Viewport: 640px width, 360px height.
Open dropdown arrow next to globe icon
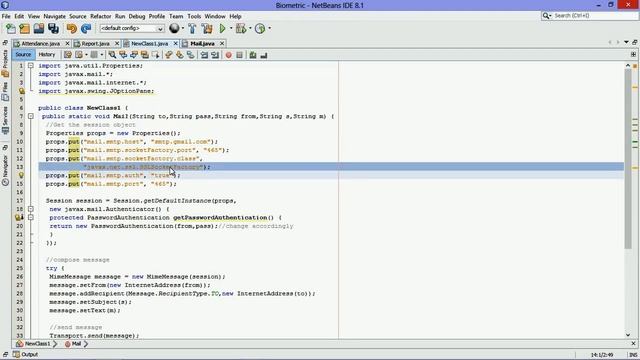(x=182, y=29)
